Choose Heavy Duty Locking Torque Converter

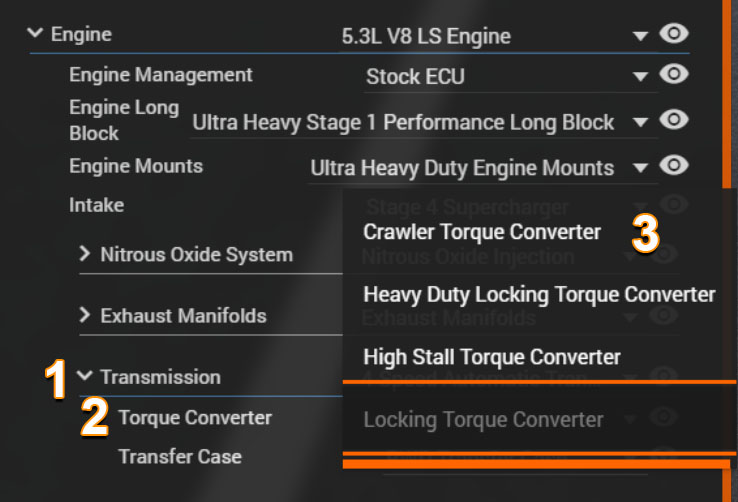point(539,295)
